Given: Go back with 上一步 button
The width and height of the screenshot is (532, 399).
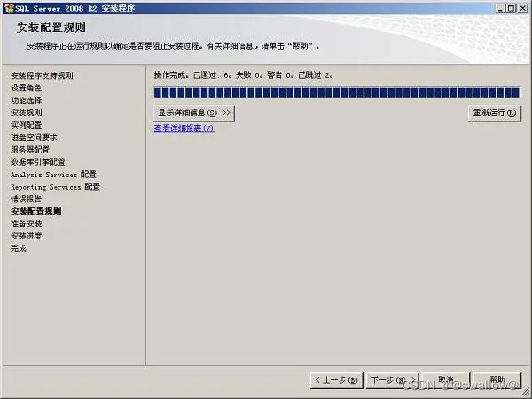Looking at the screenshot, I should (337, 380).
